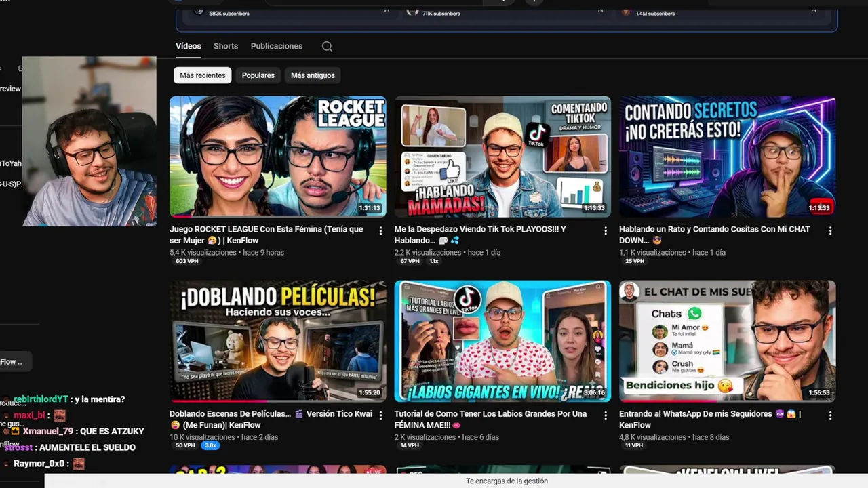Click the 11 VPH badge
The width and height of the screenshot is (868, 488).
[634, 445]
